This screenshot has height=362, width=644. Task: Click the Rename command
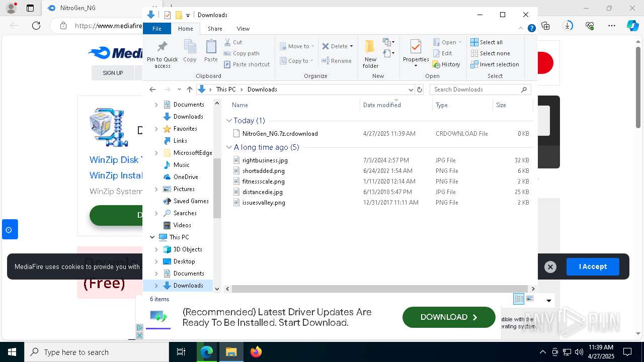[x=337, y=61]
